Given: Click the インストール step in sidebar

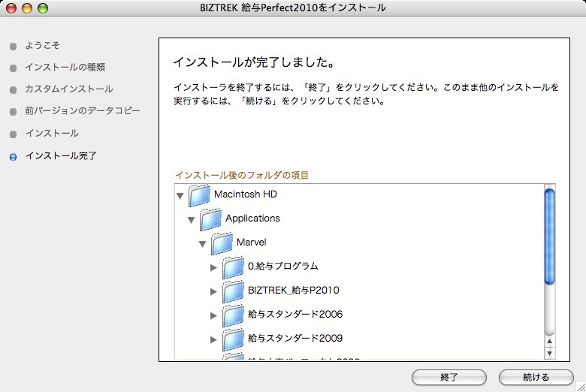Looking at the screenshot, I should [x=52, y=133].
